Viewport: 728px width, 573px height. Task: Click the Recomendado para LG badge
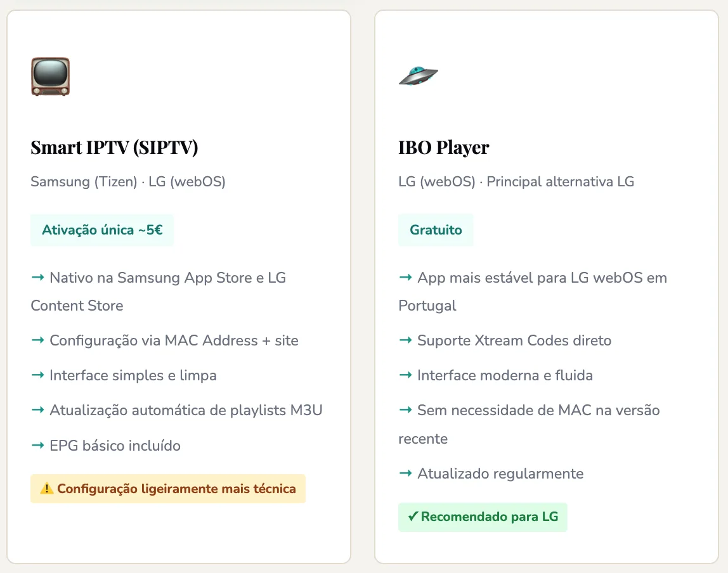pos(483,517)
